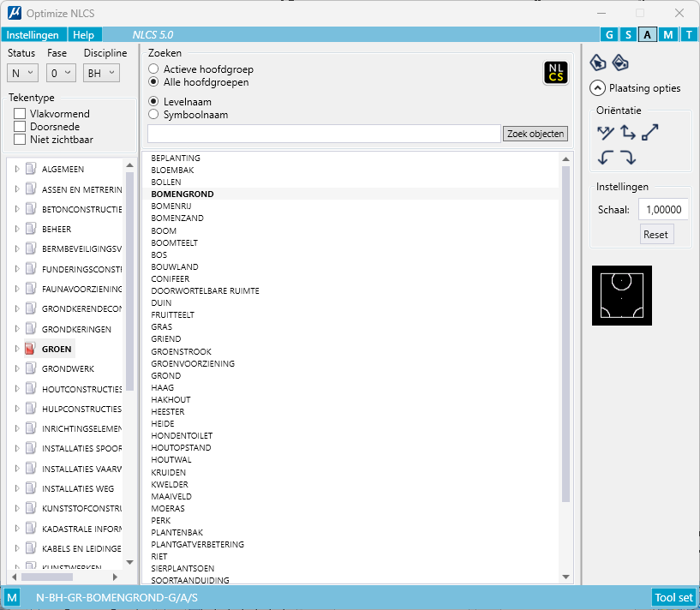Image resolution: width=700 pixels, height=610 pixels.
Task: Select DOORWORTELBARE RUIMTE in the list
Action: coord(205,290)
